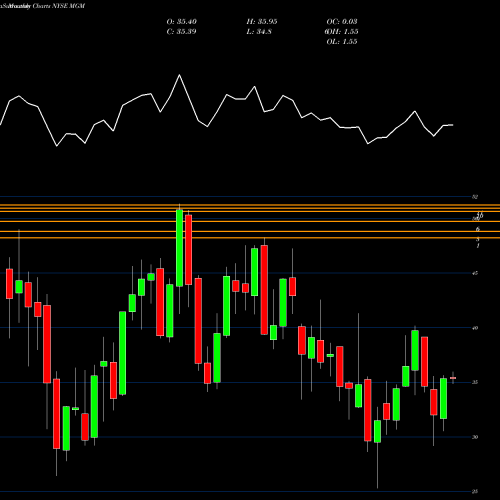Image resolution: width=500 pixels, height=500 pixels.
Task: Select the tallest green candle touching orange lines
Action: 179,248
